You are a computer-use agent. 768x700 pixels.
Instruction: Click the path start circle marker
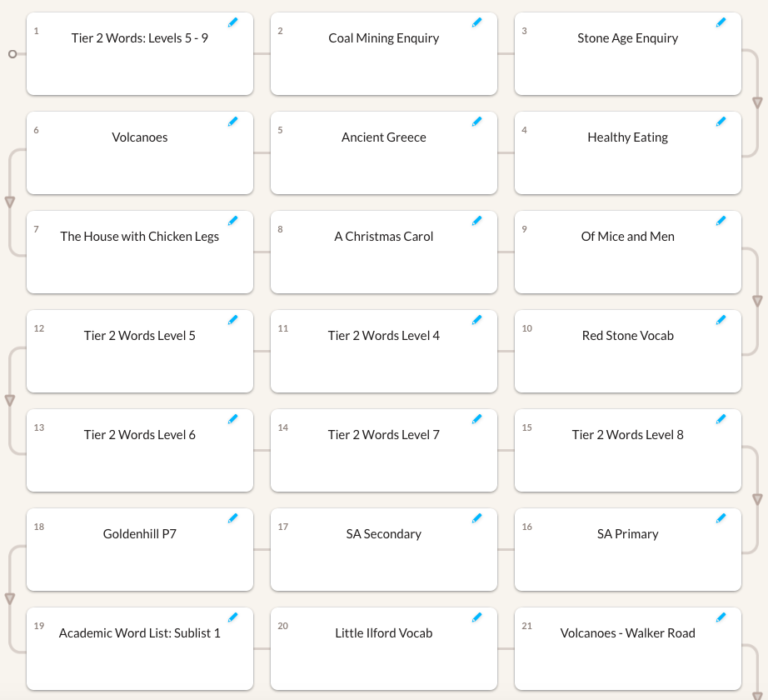[x=12, y=54]
